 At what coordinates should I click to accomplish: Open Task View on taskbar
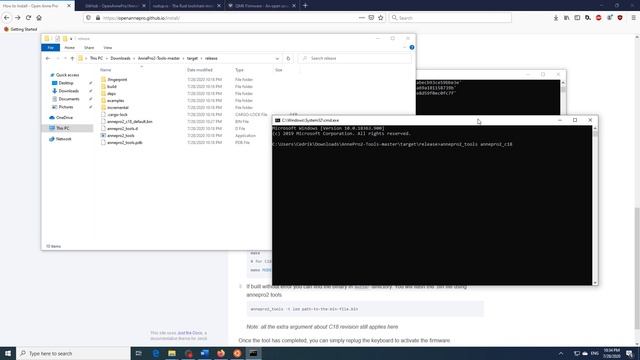pos(139,353)
